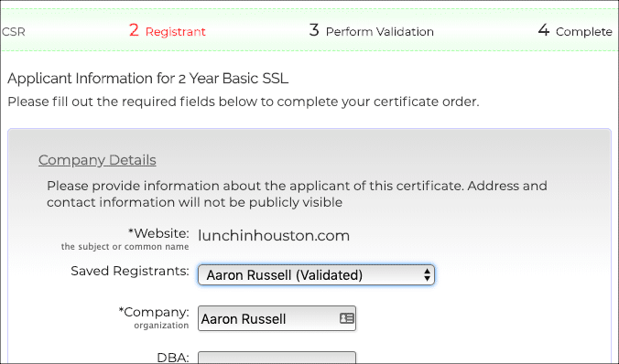
Task: Click the *Website field label
Action: pos(158,233)
